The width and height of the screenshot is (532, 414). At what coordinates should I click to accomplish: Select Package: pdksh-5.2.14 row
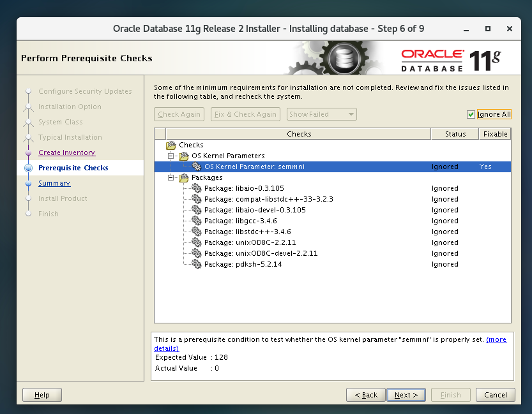pyautogui.click(x=333, y=264)
